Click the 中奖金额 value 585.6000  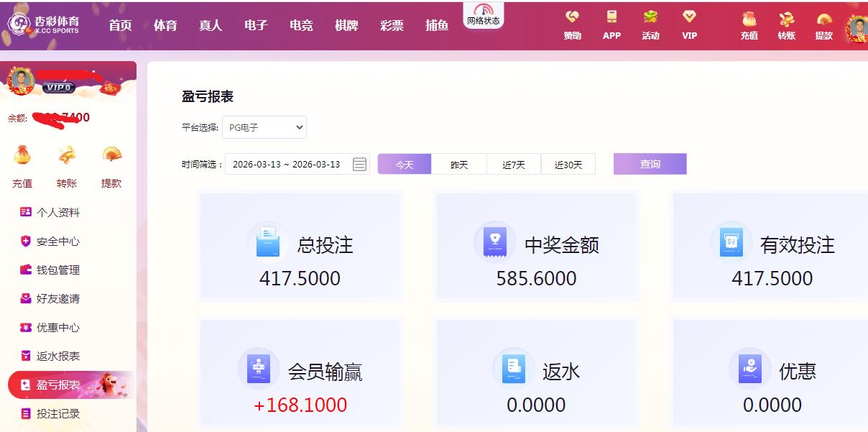coord(537,279)
